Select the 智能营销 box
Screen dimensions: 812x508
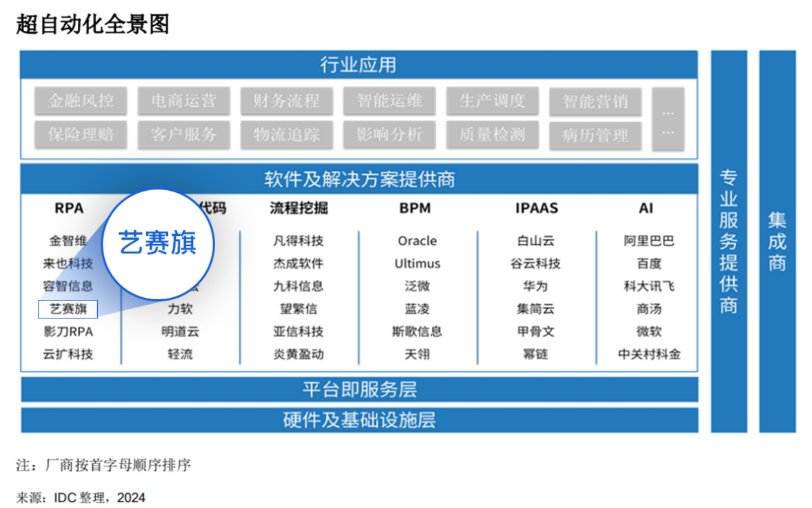pyautogui.click(x=595, y=101)
